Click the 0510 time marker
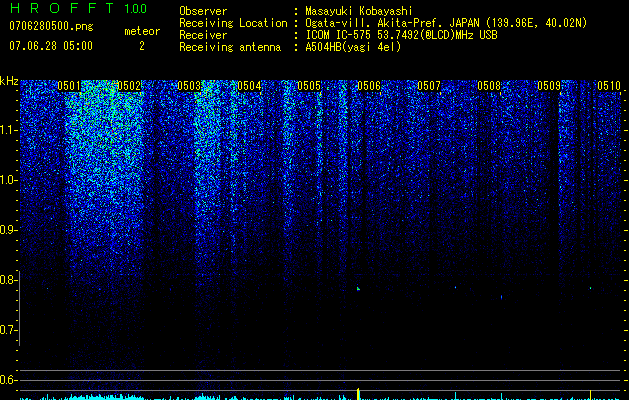This screenshot has width=629, height=400. [609, 86]
